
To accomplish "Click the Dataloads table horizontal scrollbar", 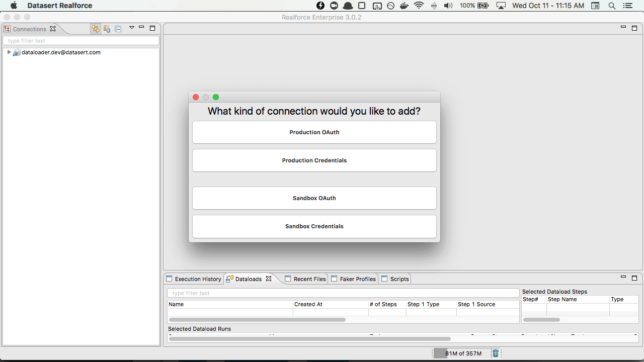I will pos(257,320).
